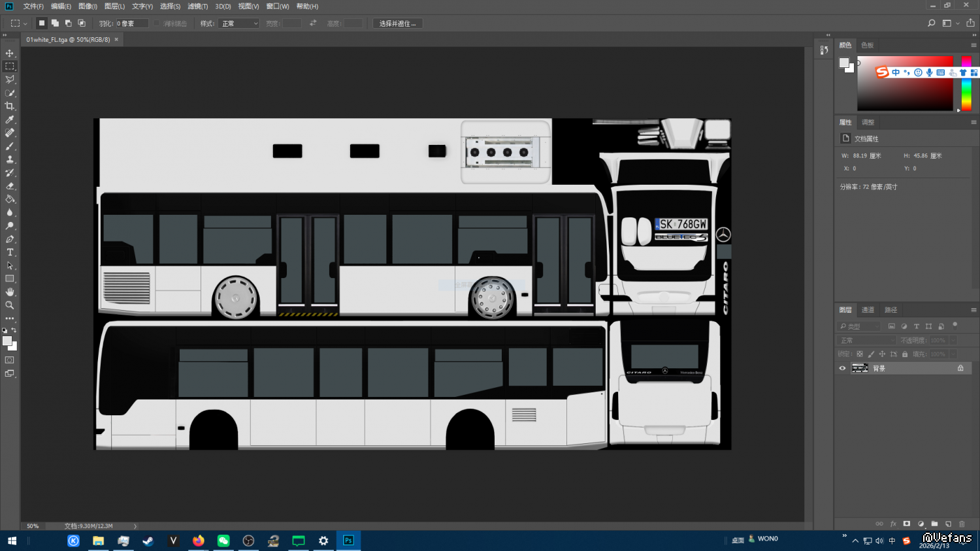Click the foreground color swatch in toolbar

point(7,341)
